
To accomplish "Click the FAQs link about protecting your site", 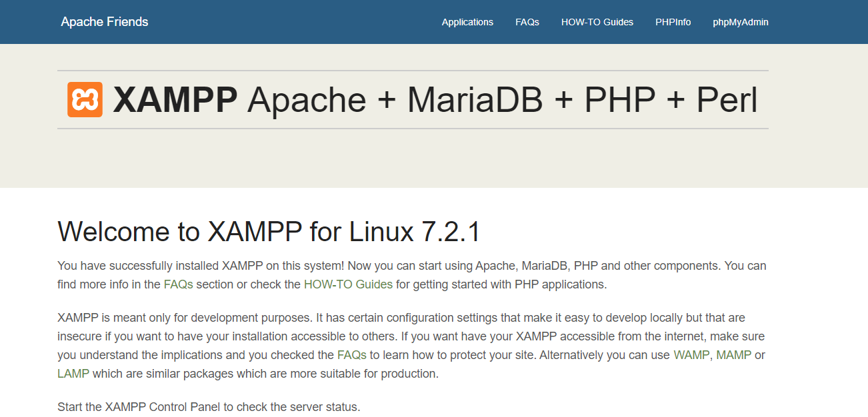I will pos(352,355).
